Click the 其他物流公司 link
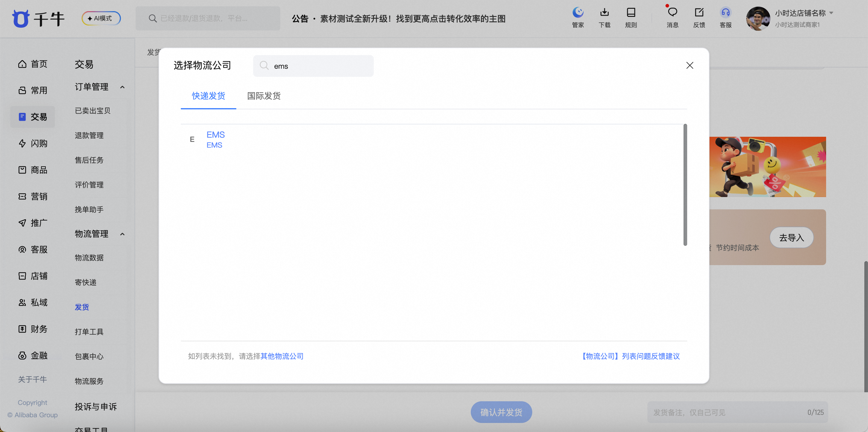This screenshot has height=432, width=868. 282,356
